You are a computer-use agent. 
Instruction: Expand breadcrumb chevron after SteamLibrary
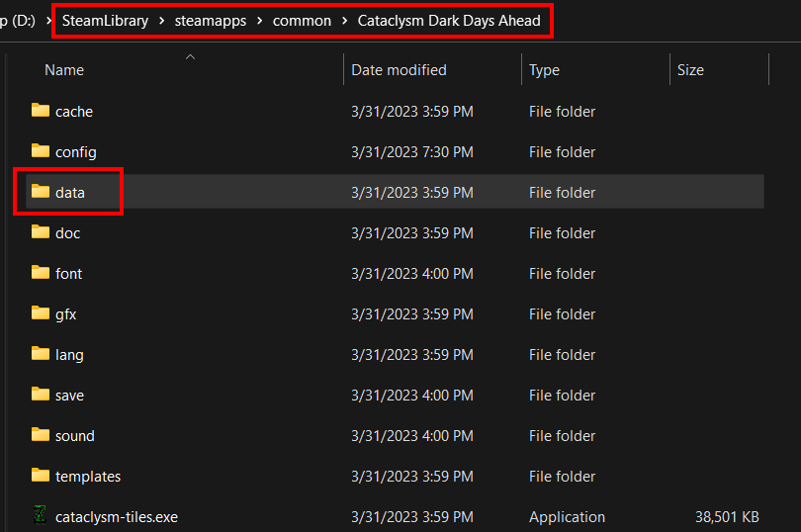pos(160,21)
